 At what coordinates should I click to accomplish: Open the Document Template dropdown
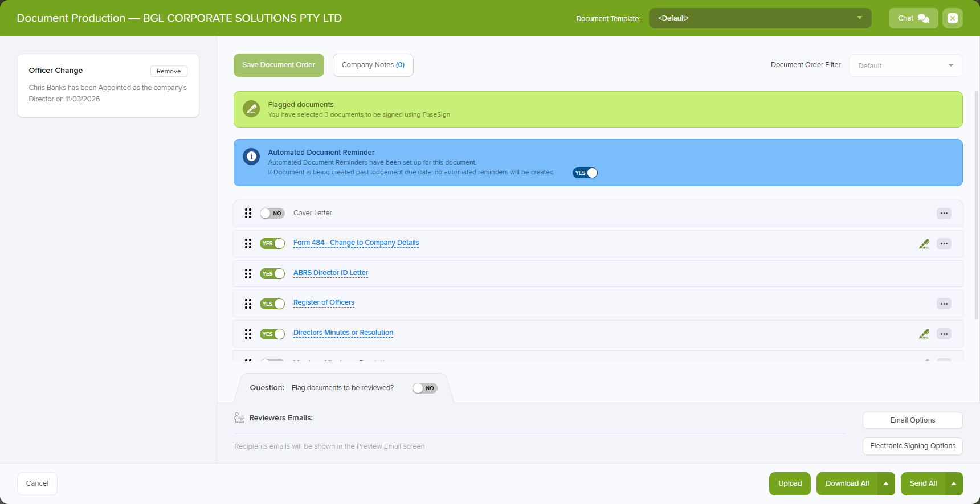[x=760, y=18]
